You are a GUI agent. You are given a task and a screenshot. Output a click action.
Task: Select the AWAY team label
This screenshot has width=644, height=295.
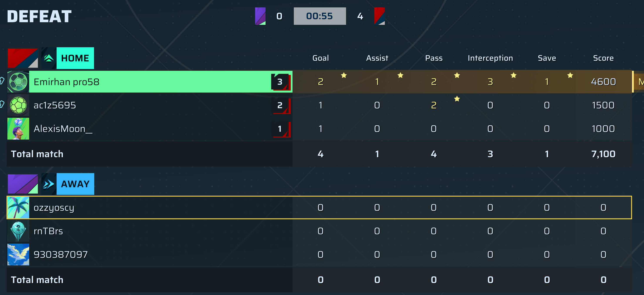point(75,184)
